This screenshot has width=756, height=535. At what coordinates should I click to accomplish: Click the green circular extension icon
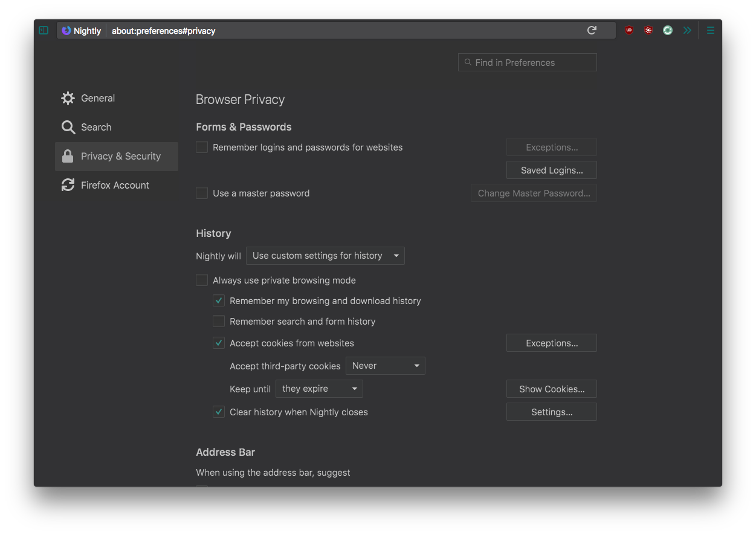(668, 30)
